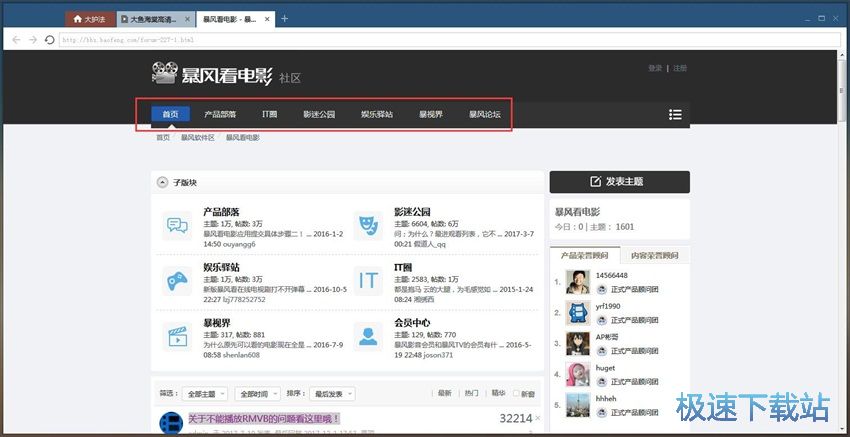Switch to the 产品荣誉顾问 tab
This screenshot has width=850, height=437.
point(583,255)
